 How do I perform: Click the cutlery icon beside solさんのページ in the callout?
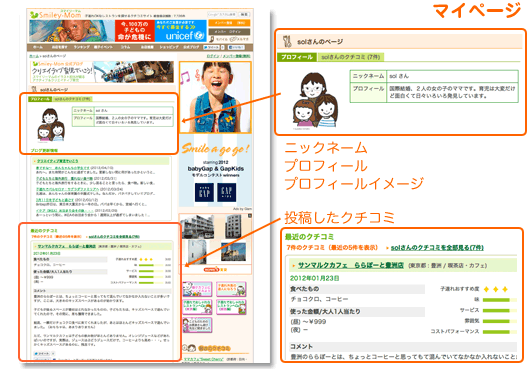(x=287, y=42)
